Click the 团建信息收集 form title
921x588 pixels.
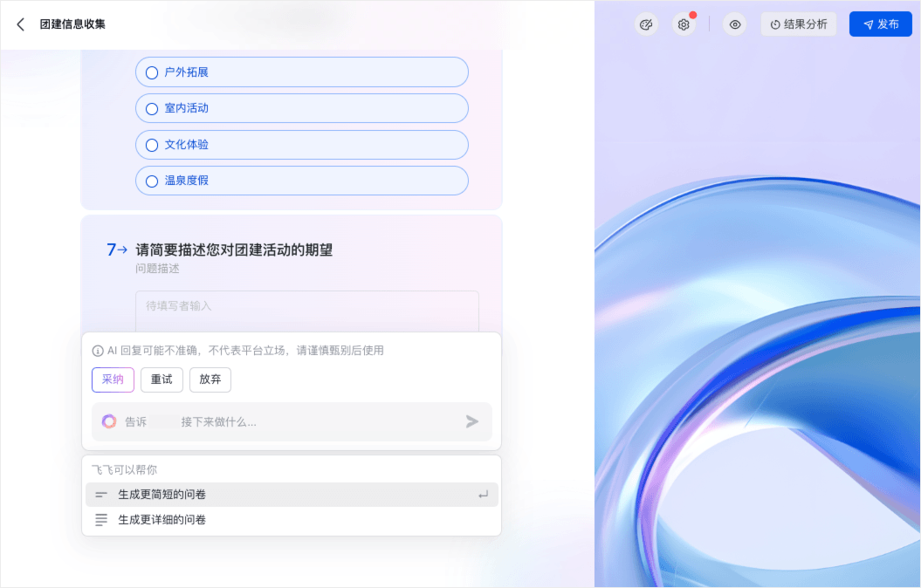72,24
